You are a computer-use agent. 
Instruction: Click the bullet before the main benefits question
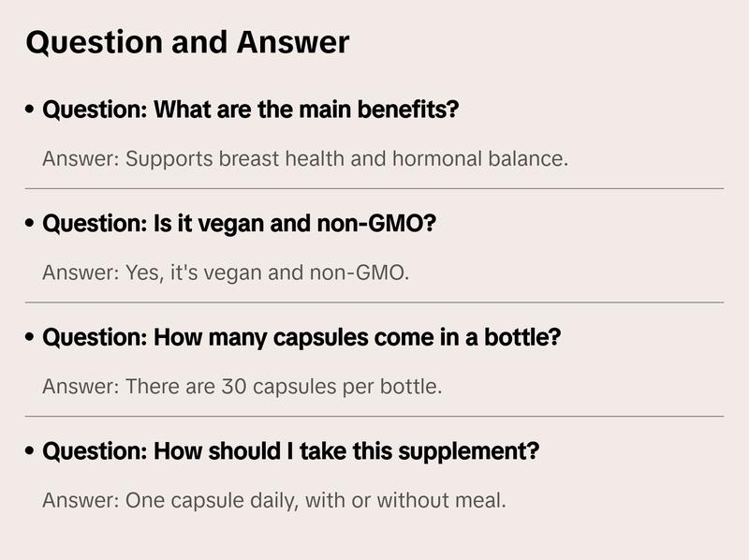(31, 111)
